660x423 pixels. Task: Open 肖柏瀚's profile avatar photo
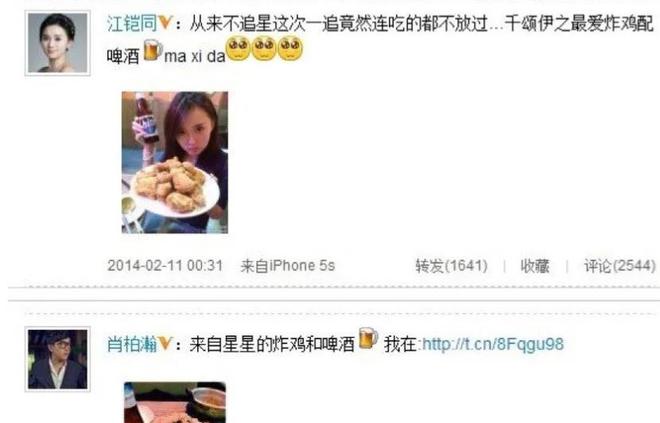[58, 359]
